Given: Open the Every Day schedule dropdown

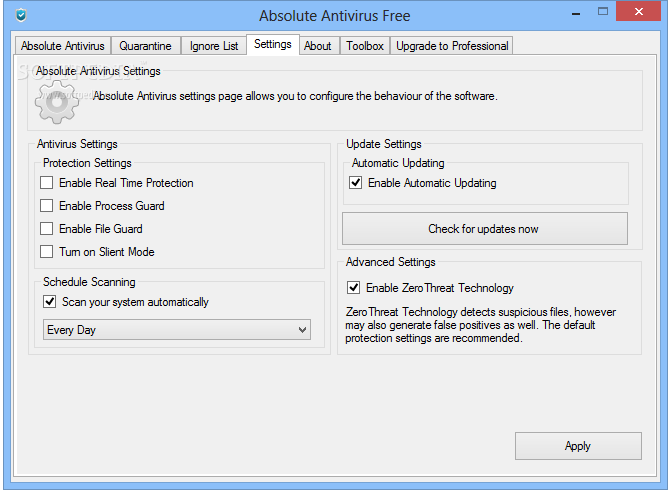Looking at the screenshot, I should coord(177,330).
